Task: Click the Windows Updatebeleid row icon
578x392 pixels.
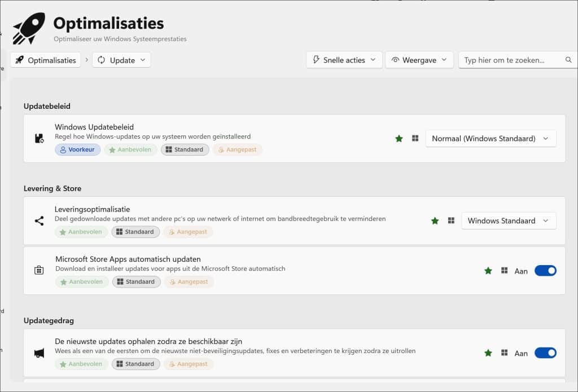Action: click(39, 139)
